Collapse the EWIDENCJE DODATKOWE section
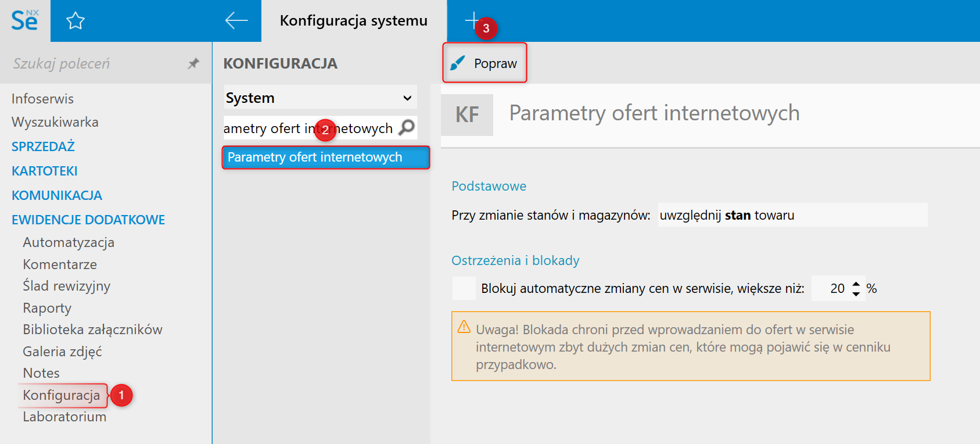980x444 pixels. coord(88,220)
